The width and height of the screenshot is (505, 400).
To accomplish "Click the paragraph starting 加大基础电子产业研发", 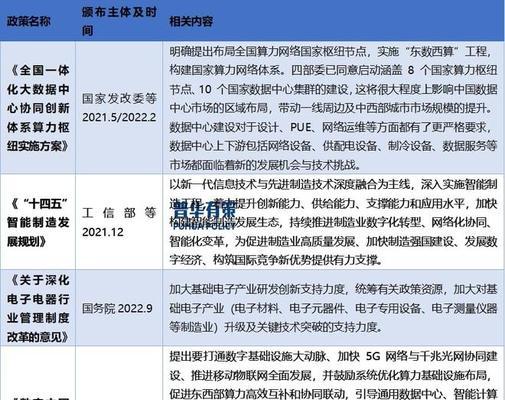I will click(333, 308).
